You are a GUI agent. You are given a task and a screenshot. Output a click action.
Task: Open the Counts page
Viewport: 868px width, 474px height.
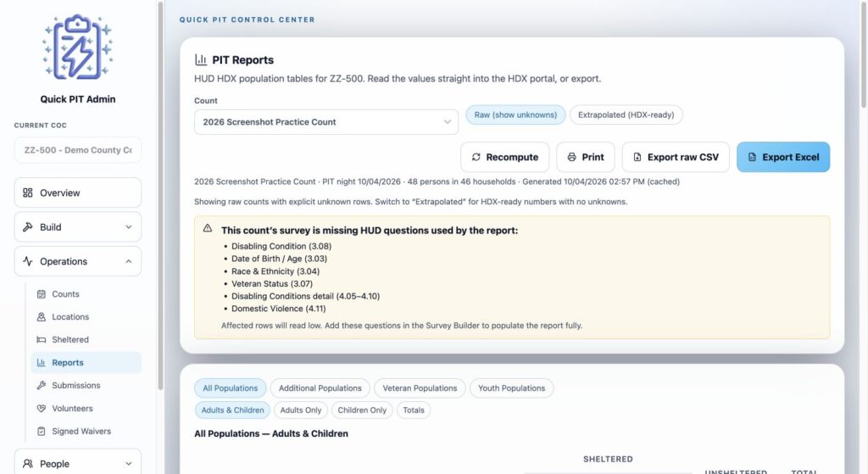(x=86, y=294)
